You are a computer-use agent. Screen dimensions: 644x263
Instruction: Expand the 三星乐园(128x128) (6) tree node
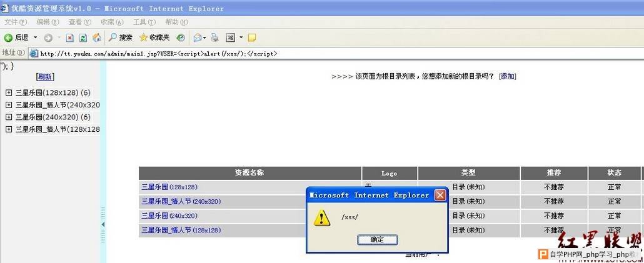(x=9, y=92)
